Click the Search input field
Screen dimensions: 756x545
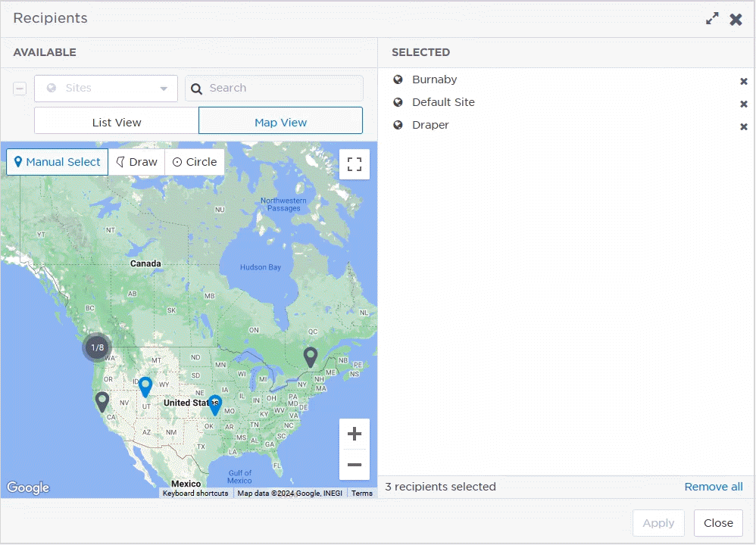tap(274, 88)
